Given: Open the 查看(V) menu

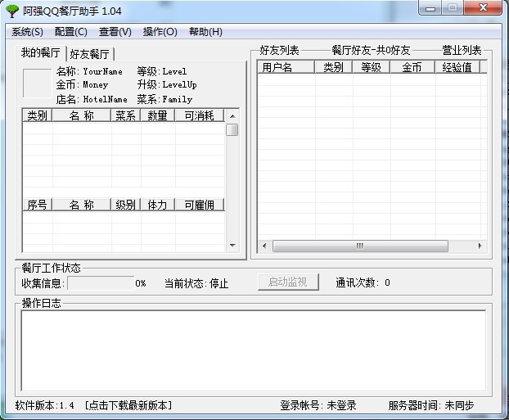Looking at the screenshot, I should (115, 32).
